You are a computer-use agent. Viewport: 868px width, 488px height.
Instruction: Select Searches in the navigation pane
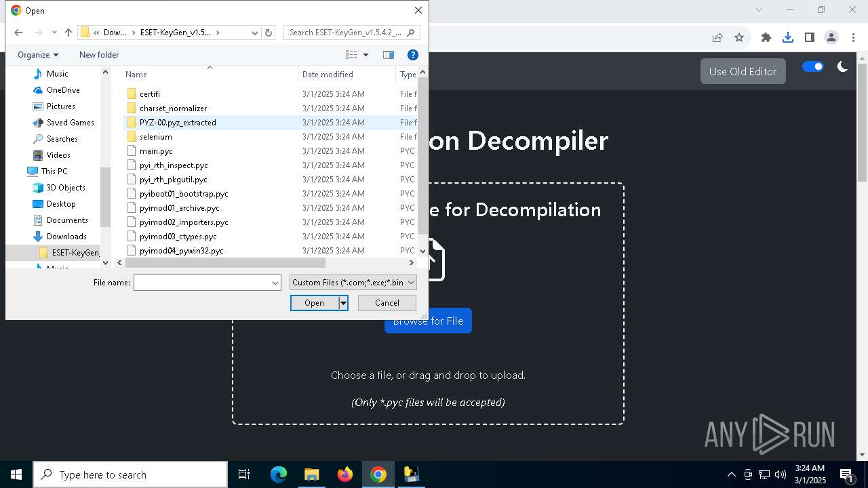(62, 139)
